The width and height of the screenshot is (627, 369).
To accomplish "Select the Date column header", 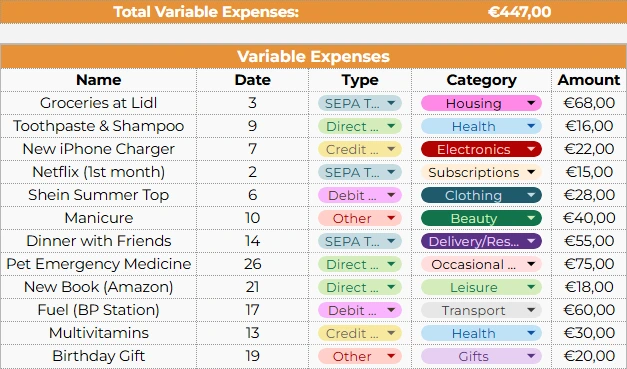I will coord(252,80).
